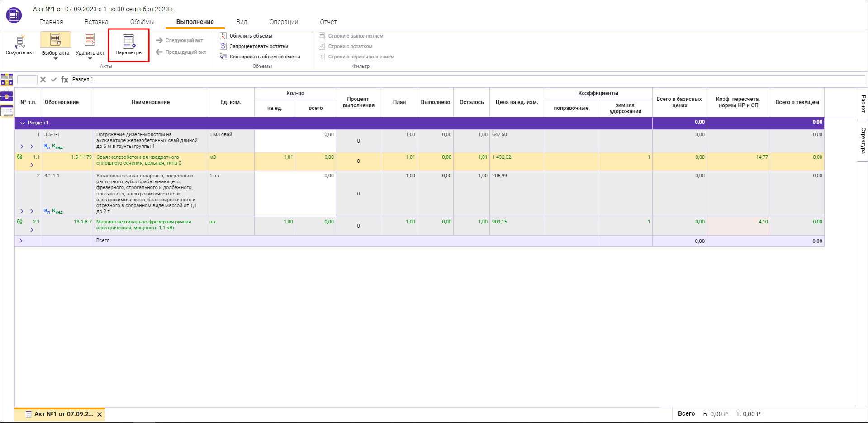Collapse the Раздел 1. section
The width and height of the screenshot is (868, 423).
click(x=23, y=123)
